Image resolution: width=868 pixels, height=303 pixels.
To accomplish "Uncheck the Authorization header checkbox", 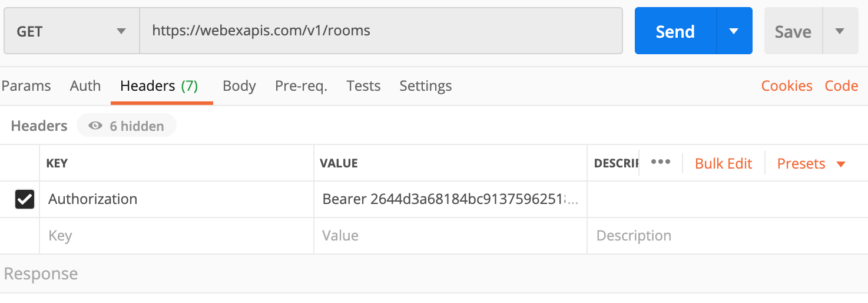I will (25, 199).
